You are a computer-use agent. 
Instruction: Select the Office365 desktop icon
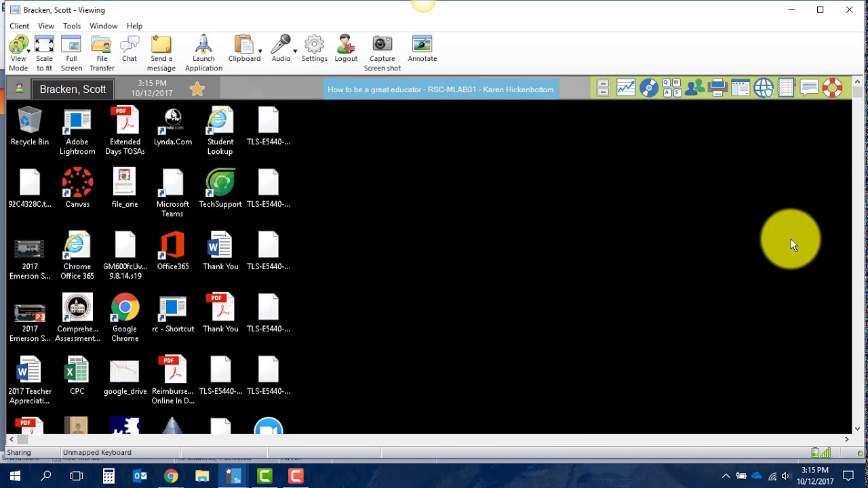pyautogui.click(x=173, y=251)
